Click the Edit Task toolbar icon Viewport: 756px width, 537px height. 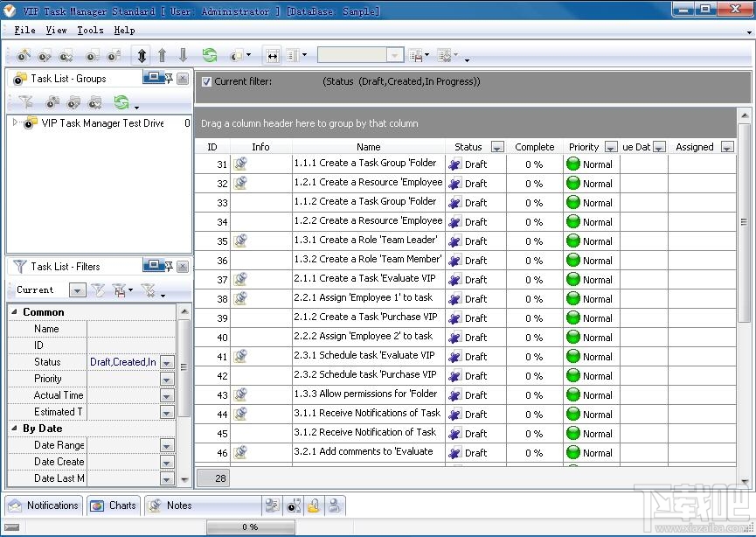[45, 56]
